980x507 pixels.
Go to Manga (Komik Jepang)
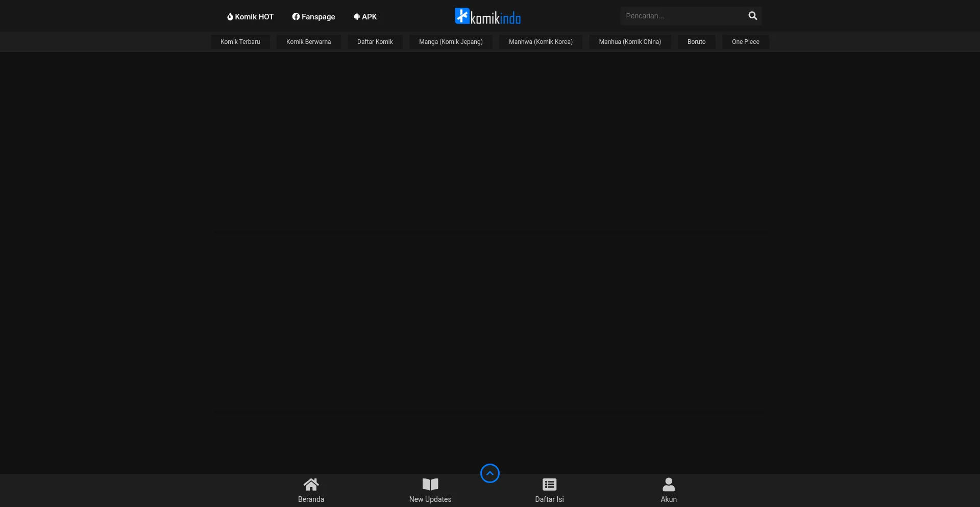[x=451, y=42]
